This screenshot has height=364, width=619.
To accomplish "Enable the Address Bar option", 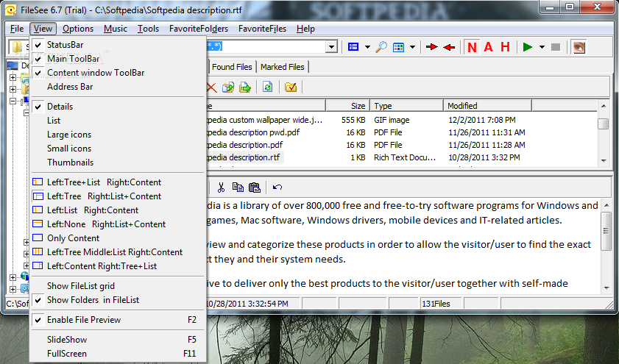I will [118, 87].
